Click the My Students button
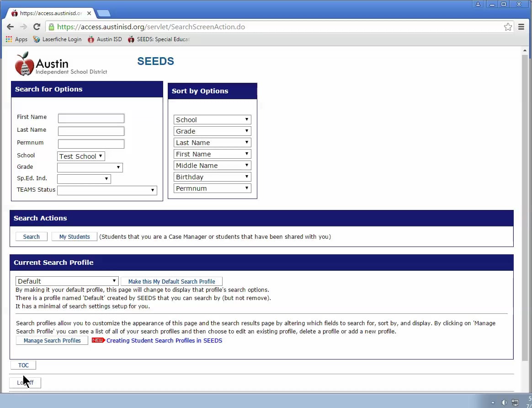 click(x=74, y=236)
